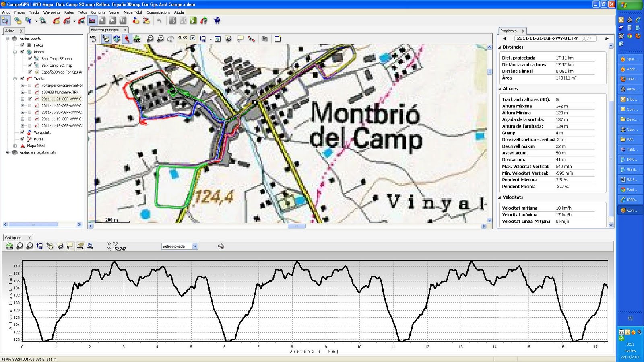Image resolution: width=644 pixels, height=362 pixels.
Task: Click the 3D icon in Gràfiques toolbar
Action: pos(9,246)
